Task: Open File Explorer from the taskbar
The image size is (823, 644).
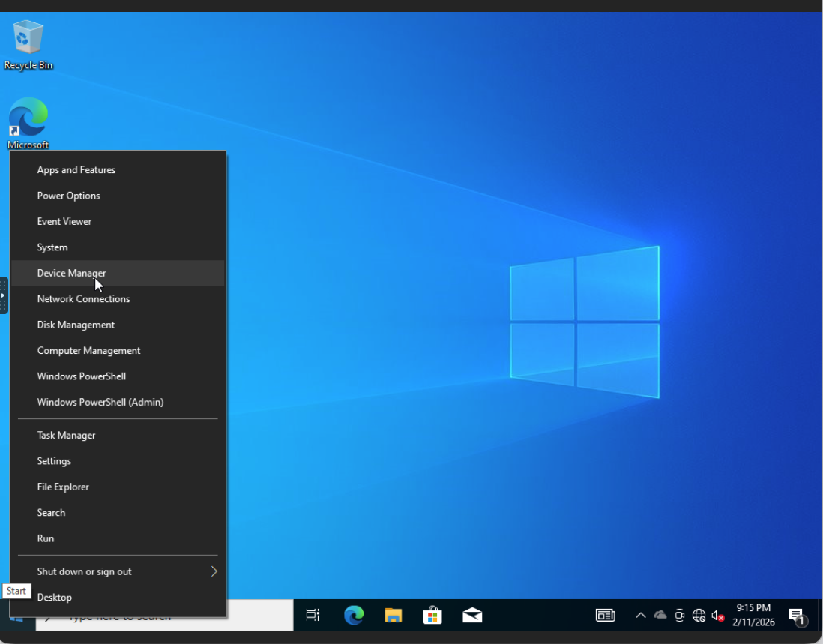Action: pos(393,615)
